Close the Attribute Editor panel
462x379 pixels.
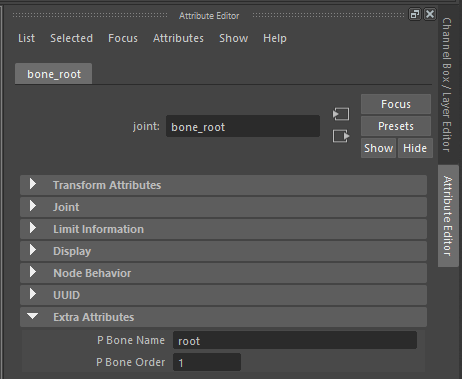pos(430,14)
